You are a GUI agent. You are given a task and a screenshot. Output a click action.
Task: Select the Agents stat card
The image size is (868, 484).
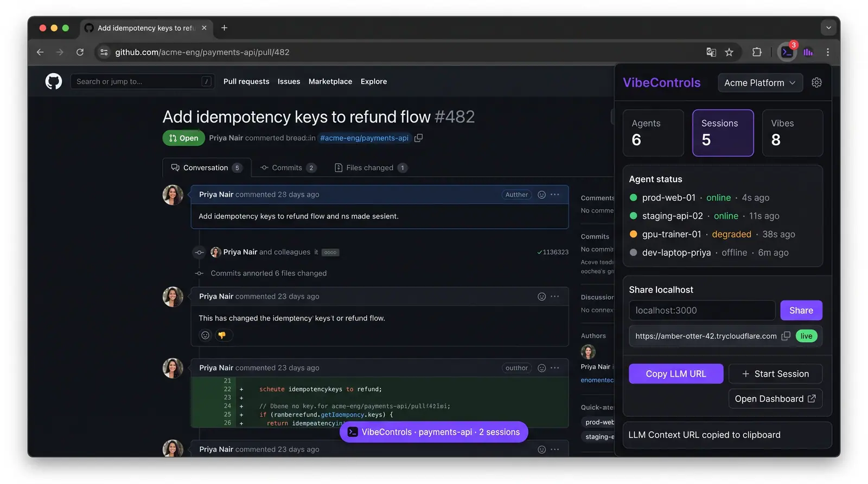[x=653, y=133]
